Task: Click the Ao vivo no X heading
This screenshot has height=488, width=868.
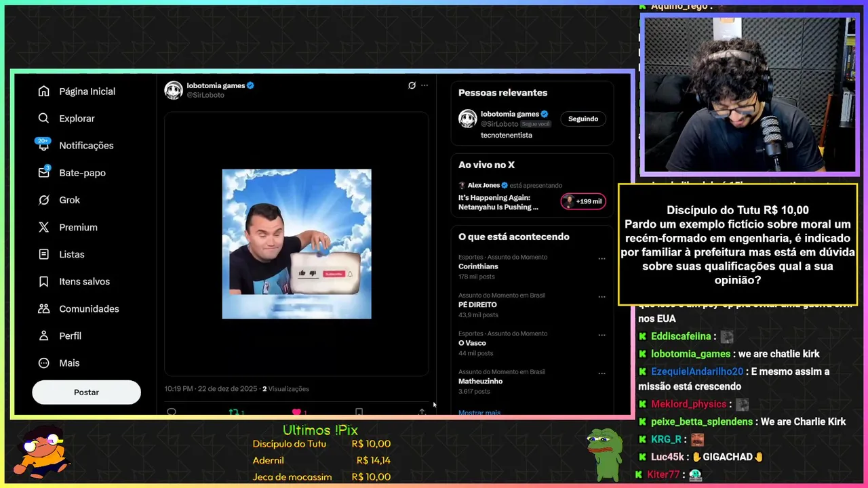Action: pos(486,165)
